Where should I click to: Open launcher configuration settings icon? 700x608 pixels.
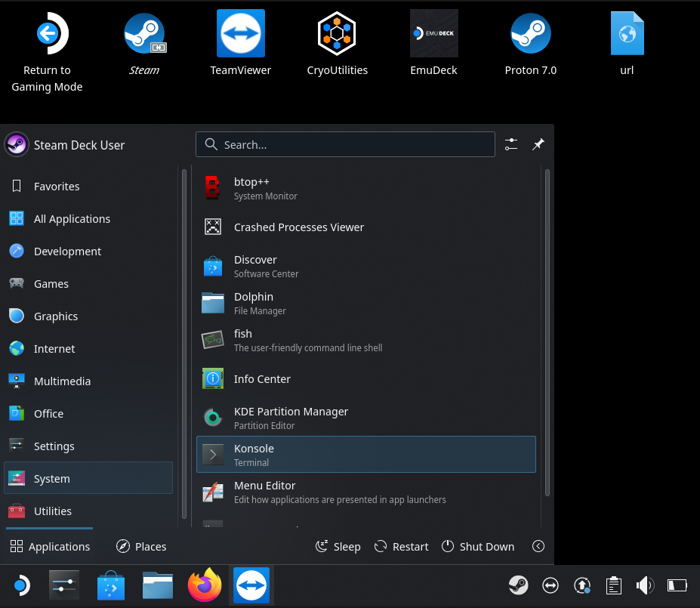511,144
